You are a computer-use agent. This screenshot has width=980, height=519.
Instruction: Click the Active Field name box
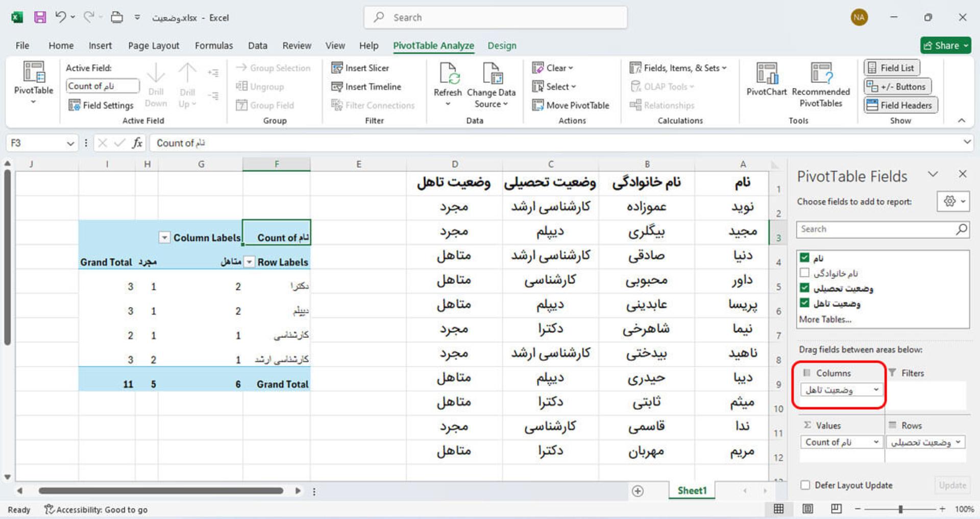click(x=103, y=86)
